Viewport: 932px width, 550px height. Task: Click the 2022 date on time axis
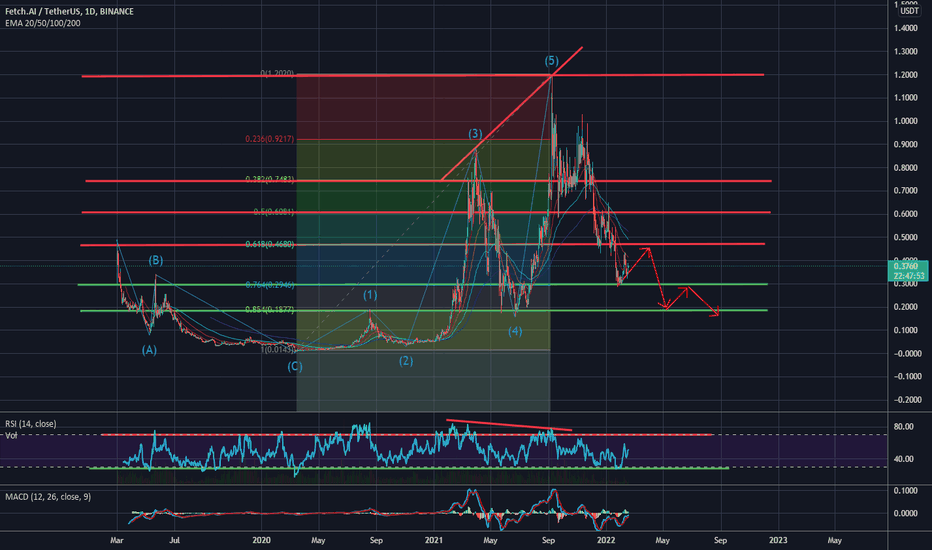click(606, 540)
